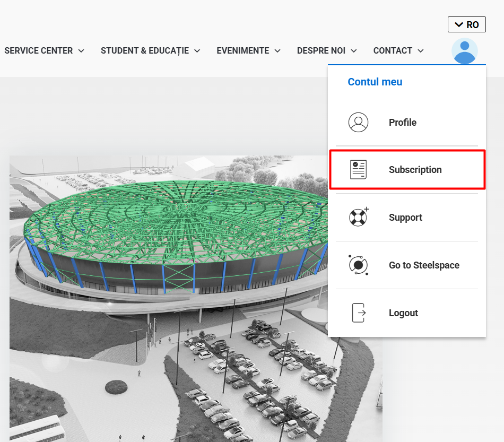Expand the Despre Noi chevron
Image resolution: width=504 pixels, height=442 pixels.
tap(354, 51)
